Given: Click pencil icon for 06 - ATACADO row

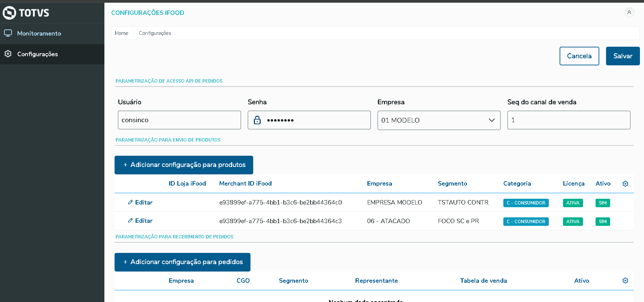Looking at the screenshot, I should point(130,220).
